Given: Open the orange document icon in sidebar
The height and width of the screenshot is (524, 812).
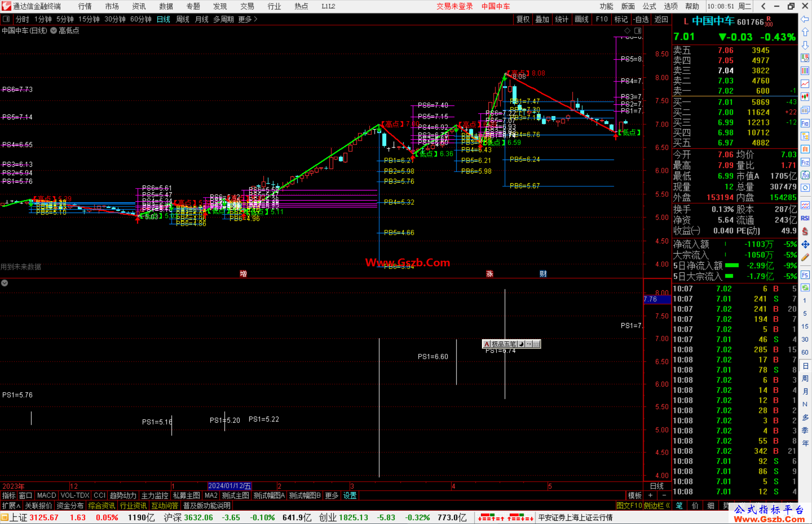Looking at the screenshot, I should tap(805, 149).
